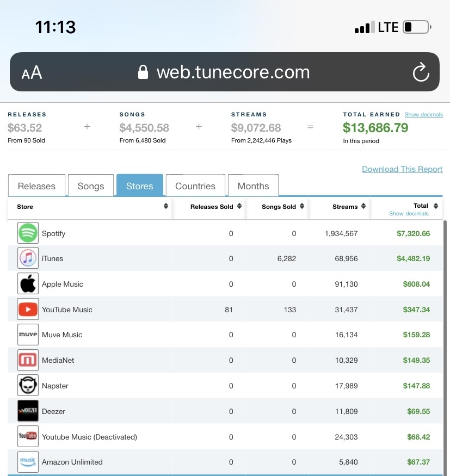This screenshot has width=450, height=476.
Task: Click the iTunes store name
Action: pos(53,258)
